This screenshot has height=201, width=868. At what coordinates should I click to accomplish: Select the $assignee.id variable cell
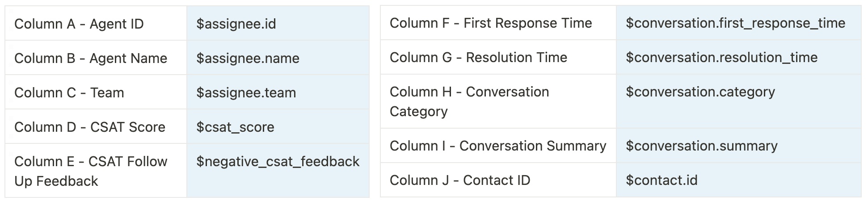[236, 24]
